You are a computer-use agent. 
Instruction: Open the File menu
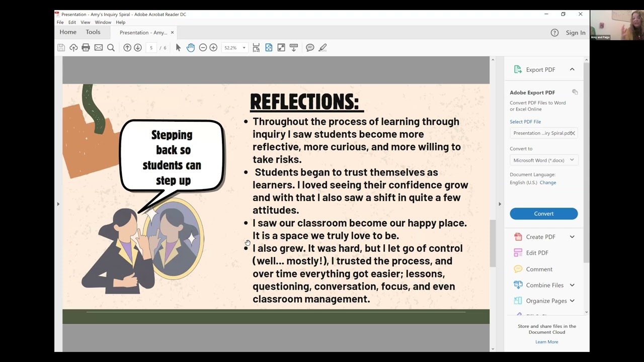coord(60,23)
